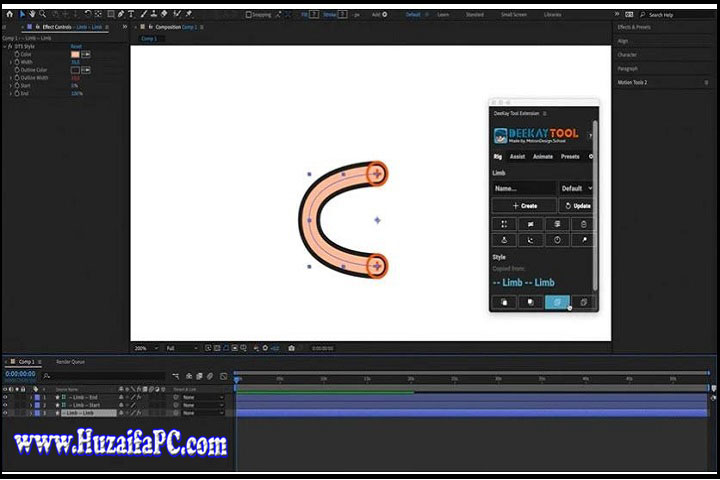This screenshot has height=480, width=720.
Task: Hide the Limb – Start layer eye
Action: pyautogui.click(x=5, y=405)
